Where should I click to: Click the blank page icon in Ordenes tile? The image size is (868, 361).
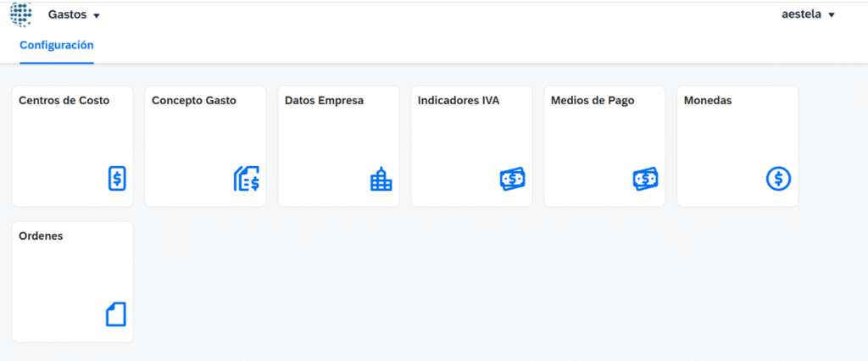pos(116,314)
